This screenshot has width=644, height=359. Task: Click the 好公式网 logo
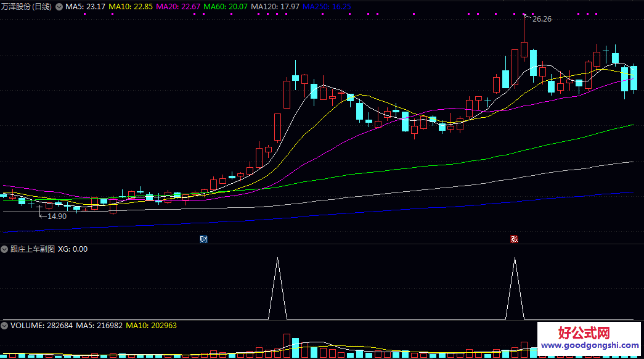click(x=584, y=332)
